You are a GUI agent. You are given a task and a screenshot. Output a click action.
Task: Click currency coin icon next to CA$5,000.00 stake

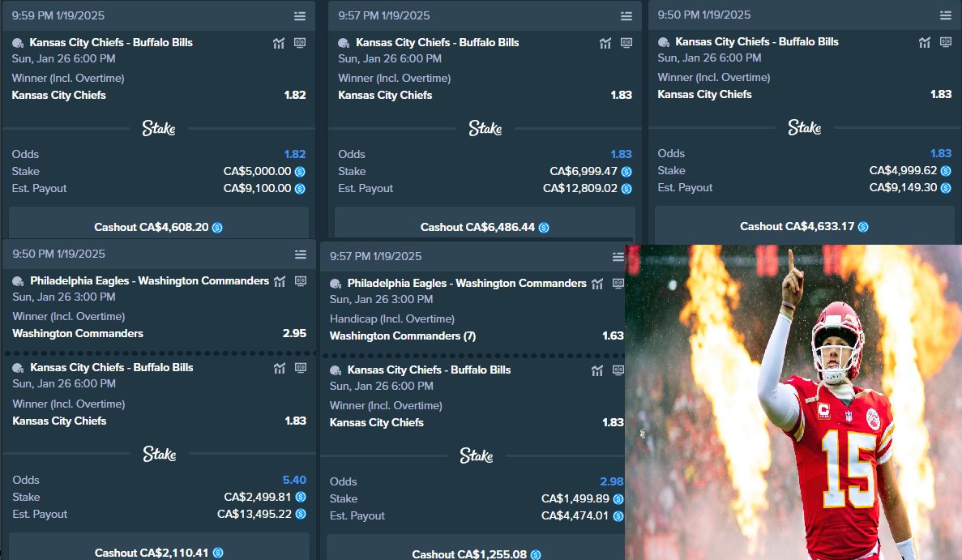pos(300,172)
